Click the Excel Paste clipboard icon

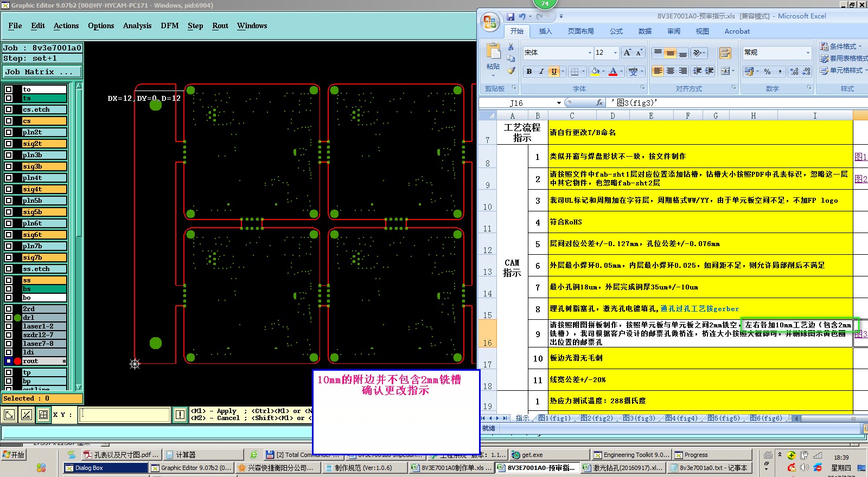click(493, 52)
